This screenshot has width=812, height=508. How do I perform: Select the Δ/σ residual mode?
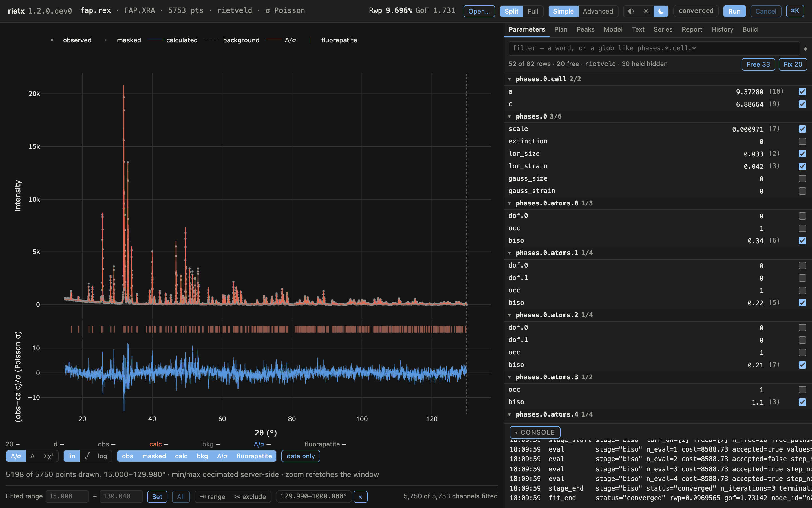pos(16,456)
